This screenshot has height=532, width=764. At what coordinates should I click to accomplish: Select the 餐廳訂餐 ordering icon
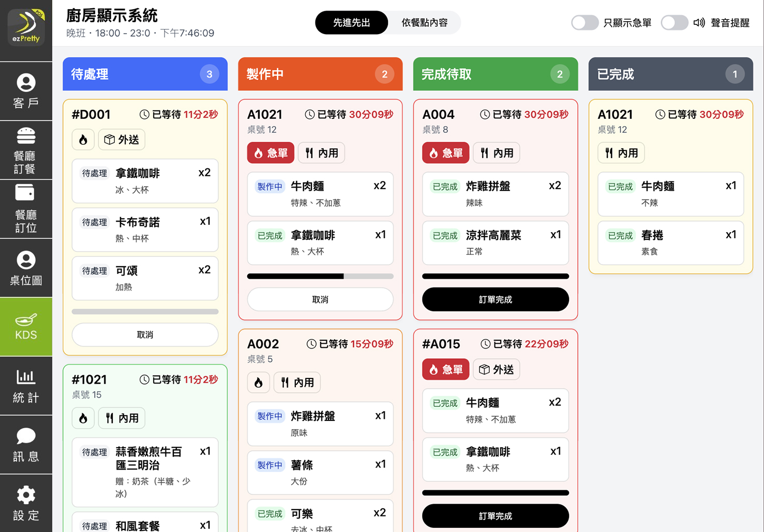(x=26, y=149)
